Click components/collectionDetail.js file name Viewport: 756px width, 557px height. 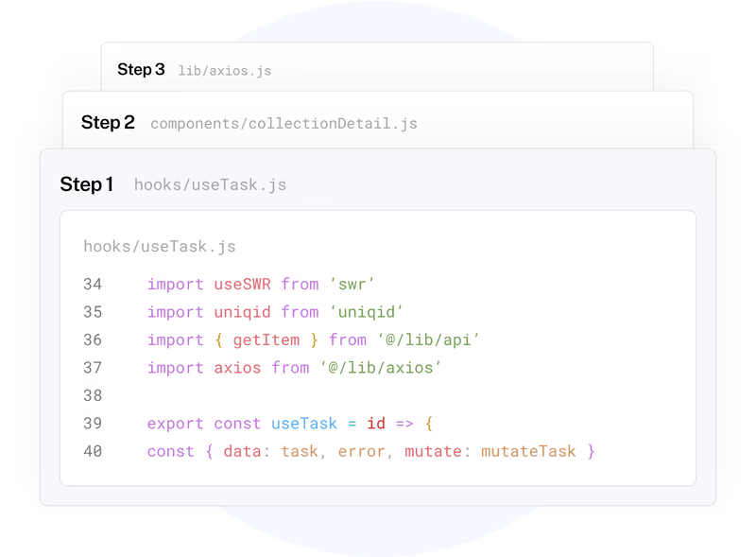click(x=284, y=124)
